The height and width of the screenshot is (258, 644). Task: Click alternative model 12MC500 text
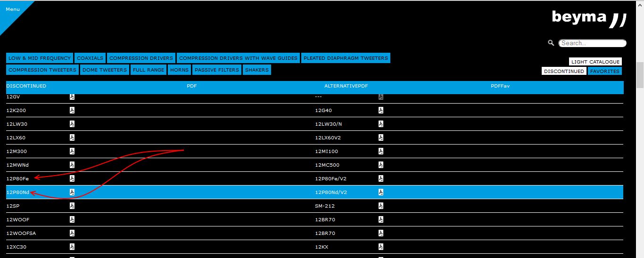(x=327, y=165)
